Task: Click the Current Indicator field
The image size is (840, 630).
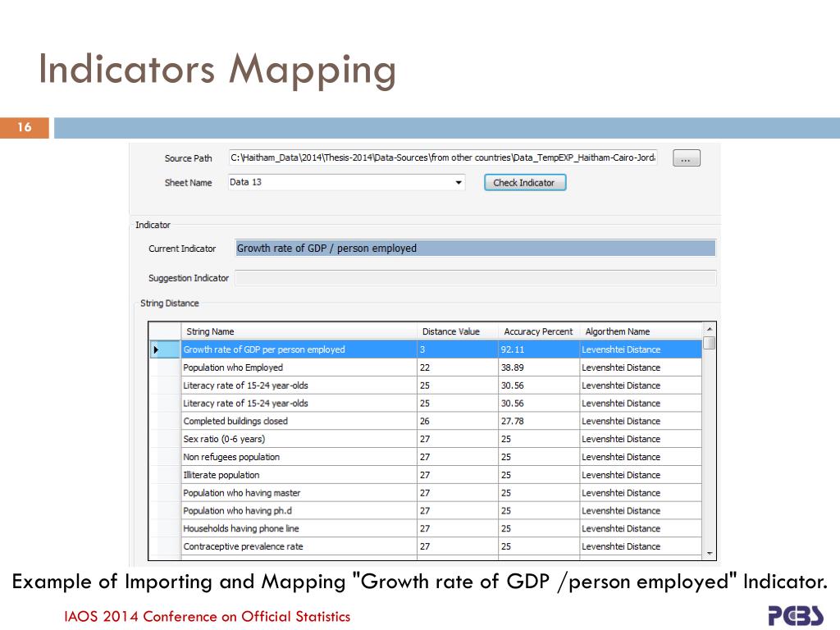Action: [x=475, y=248]
